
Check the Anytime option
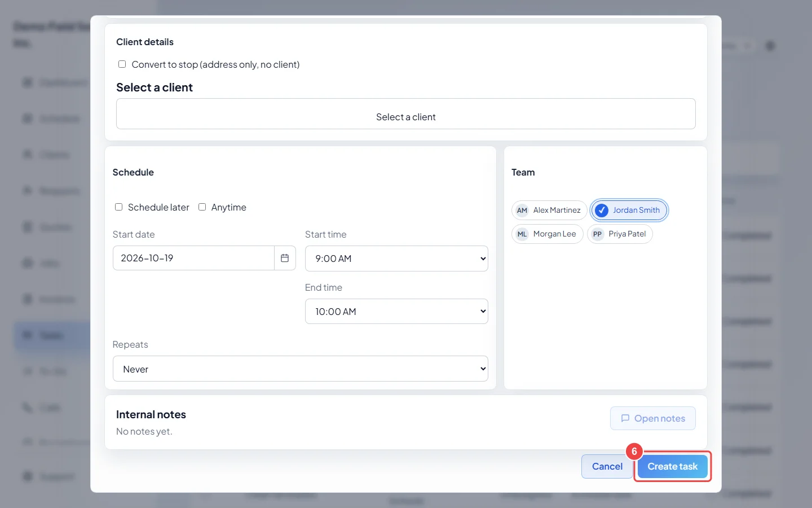coord(202,207)
